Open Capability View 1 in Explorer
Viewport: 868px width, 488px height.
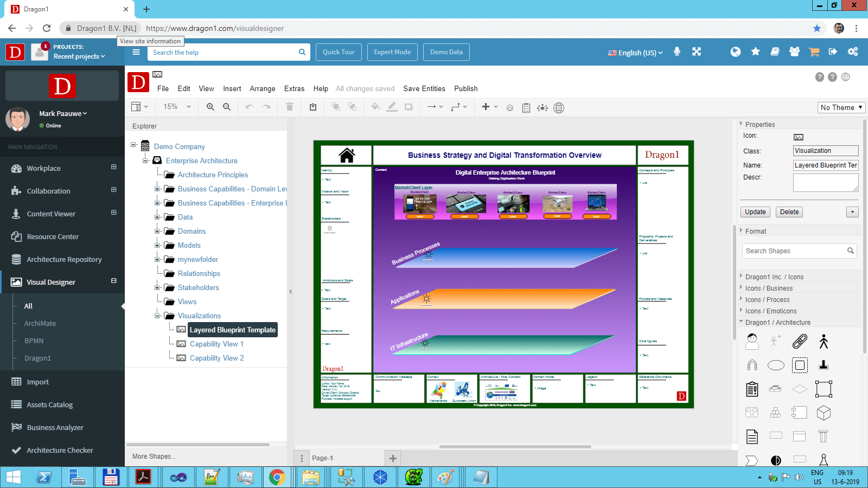click(x=216, y=344)
